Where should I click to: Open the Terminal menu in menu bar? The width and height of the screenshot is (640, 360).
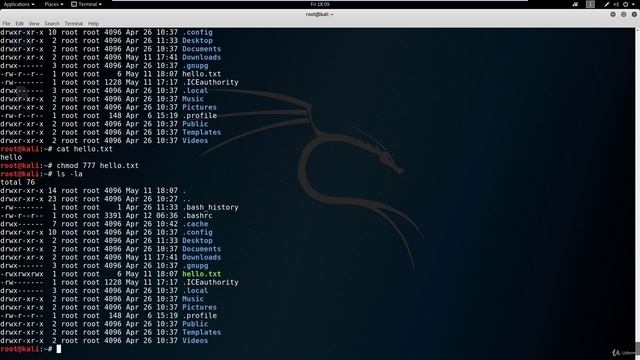click(73, 24)
